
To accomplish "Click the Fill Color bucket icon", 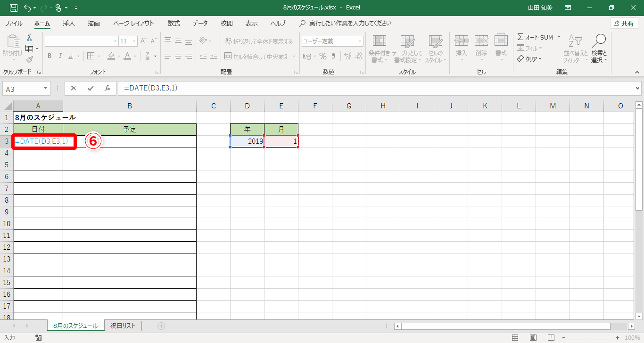I will pyautogui.click(x=111, y=56).
